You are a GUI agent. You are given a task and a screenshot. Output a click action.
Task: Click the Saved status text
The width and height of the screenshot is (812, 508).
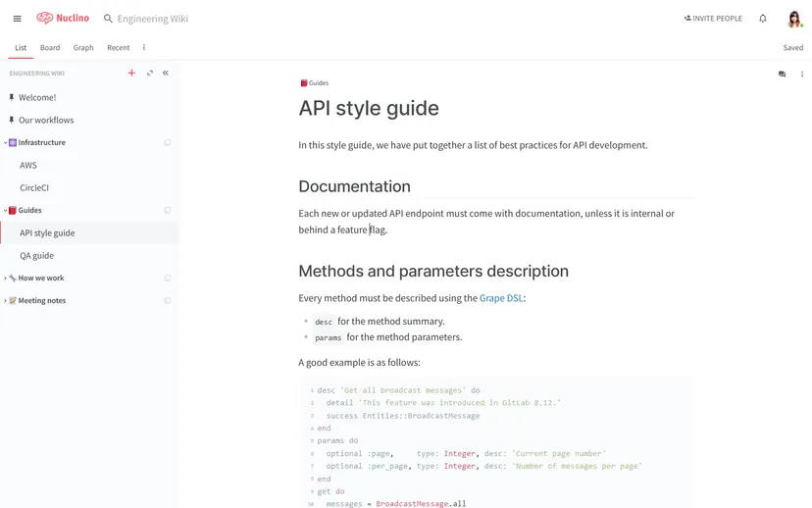[x=792, y=48]
